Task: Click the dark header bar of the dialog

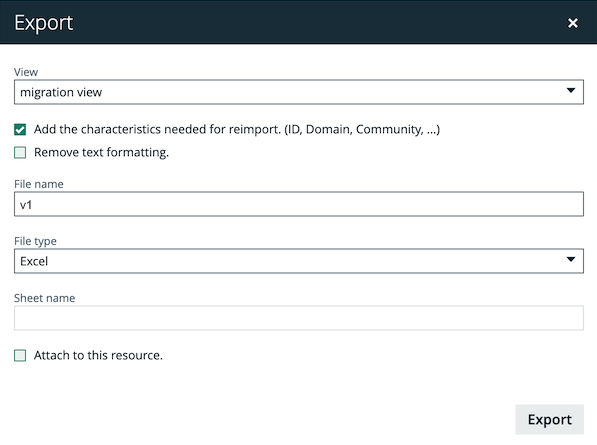Action: point(298,22)
